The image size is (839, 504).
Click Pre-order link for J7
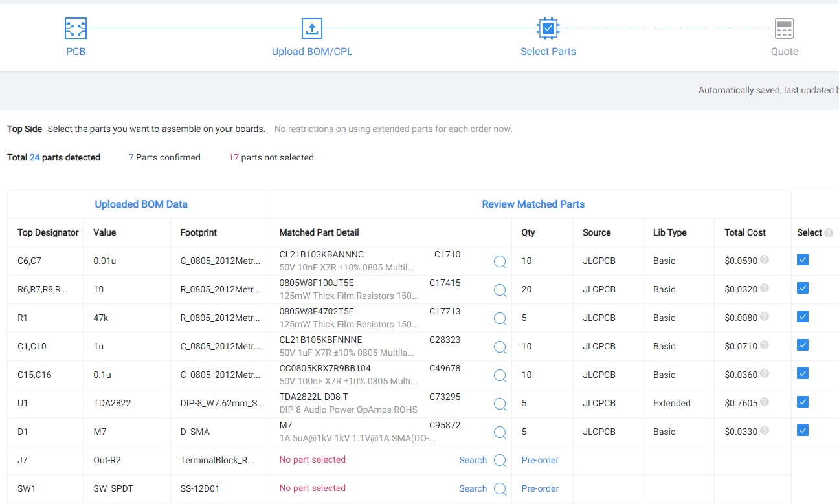pos(540,460)
